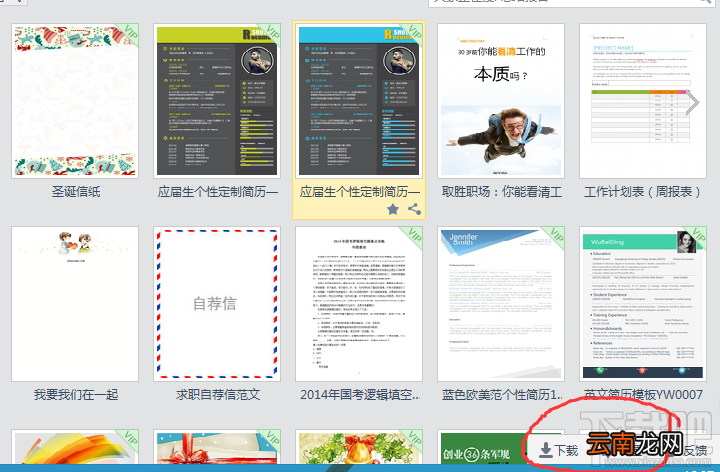Open the red ribbon gift template thumbnail
The image size is (720, 472).
pyautogui.click(x=217, y=447)
